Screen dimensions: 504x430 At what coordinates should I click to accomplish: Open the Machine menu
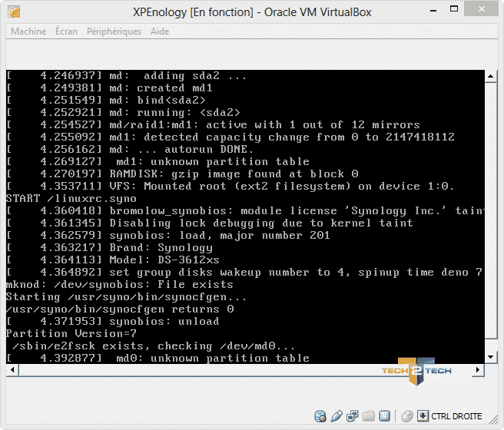click(28, 31)
